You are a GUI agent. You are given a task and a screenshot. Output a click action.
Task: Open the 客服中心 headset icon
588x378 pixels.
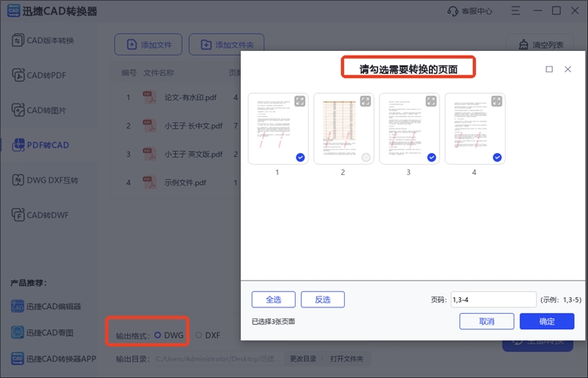click(x=452, y=11)
